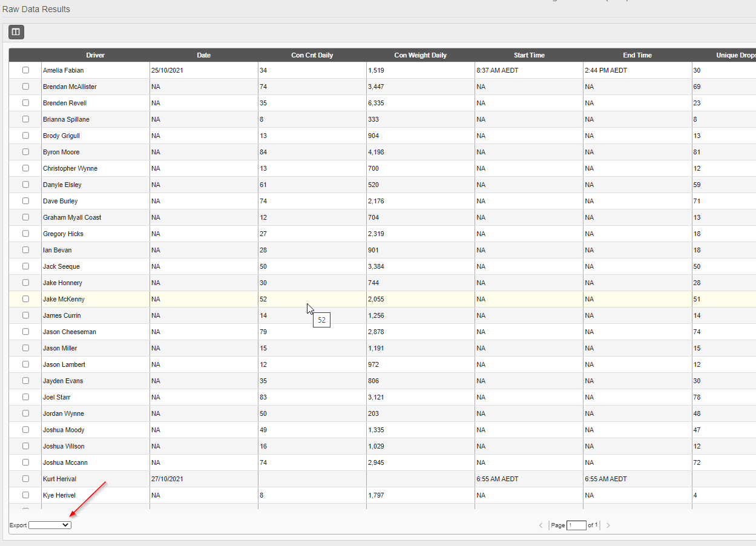The height and width of the screenshot is (546, 756).
Task: Click the weight value 3,121
Action: [x=376, y=397]
